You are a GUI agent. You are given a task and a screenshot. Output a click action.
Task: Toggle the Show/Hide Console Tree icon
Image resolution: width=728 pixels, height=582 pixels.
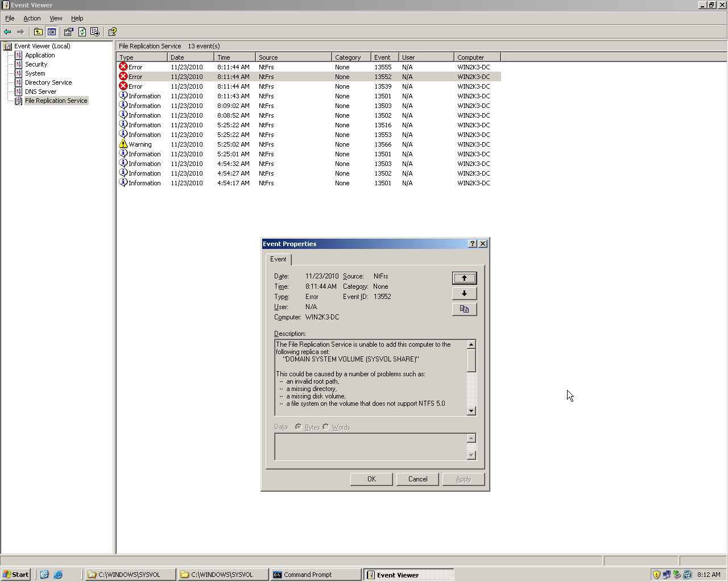tap(52, 32)
